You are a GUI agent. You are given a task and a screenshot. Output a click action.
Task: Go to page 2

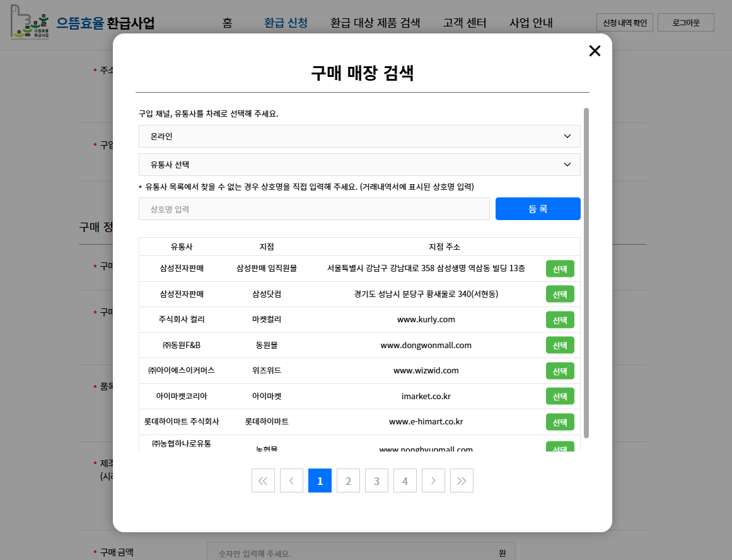point(348,481)
